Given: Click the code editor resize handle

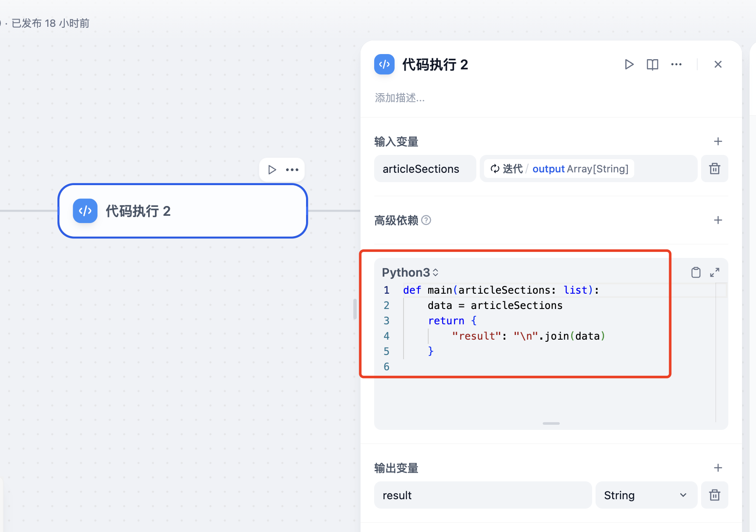Looking at the screenshot, I should (551, 423).
